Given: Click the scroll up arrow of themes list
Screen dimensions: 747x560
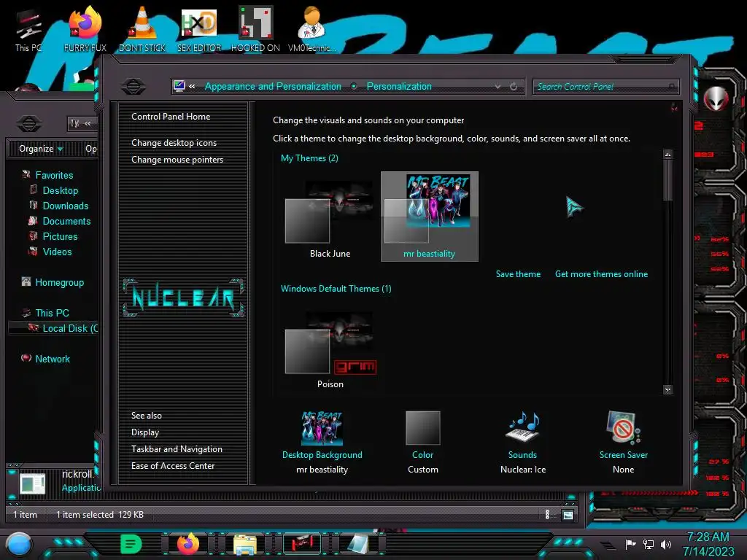Looking at the screenshot, I should [667, 155].
